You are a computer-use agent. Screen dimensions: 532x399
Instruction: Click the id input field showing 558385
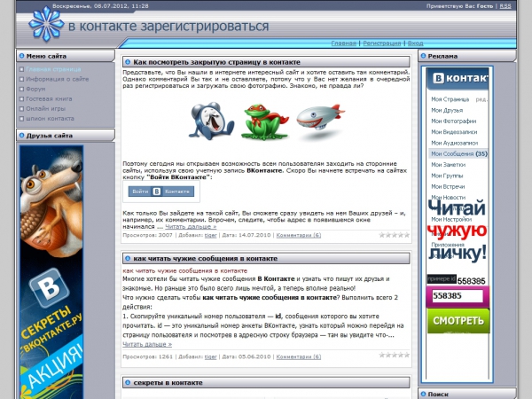tap(458, 296)
